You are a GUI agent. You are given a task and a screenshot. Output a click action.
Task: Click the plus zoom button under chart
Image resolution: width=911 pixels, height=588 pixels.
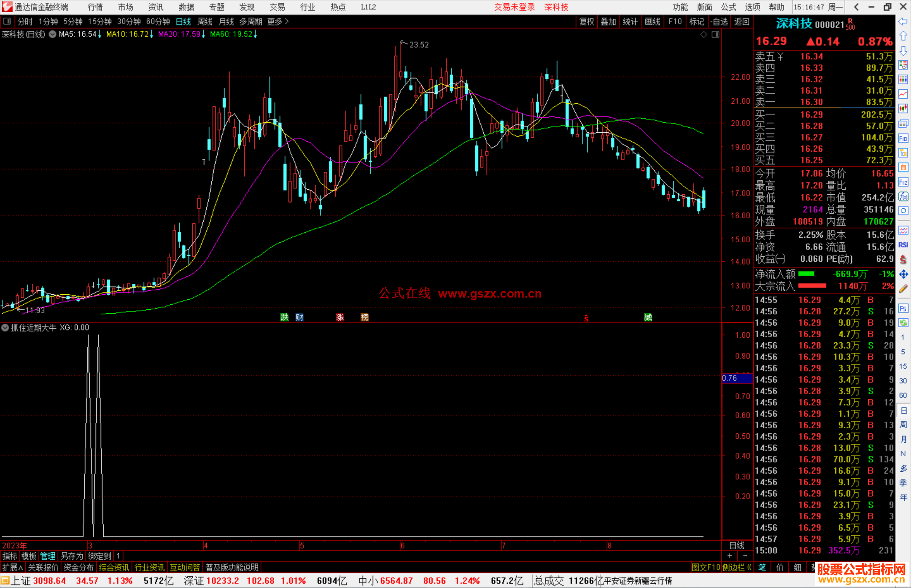(730, 556)
